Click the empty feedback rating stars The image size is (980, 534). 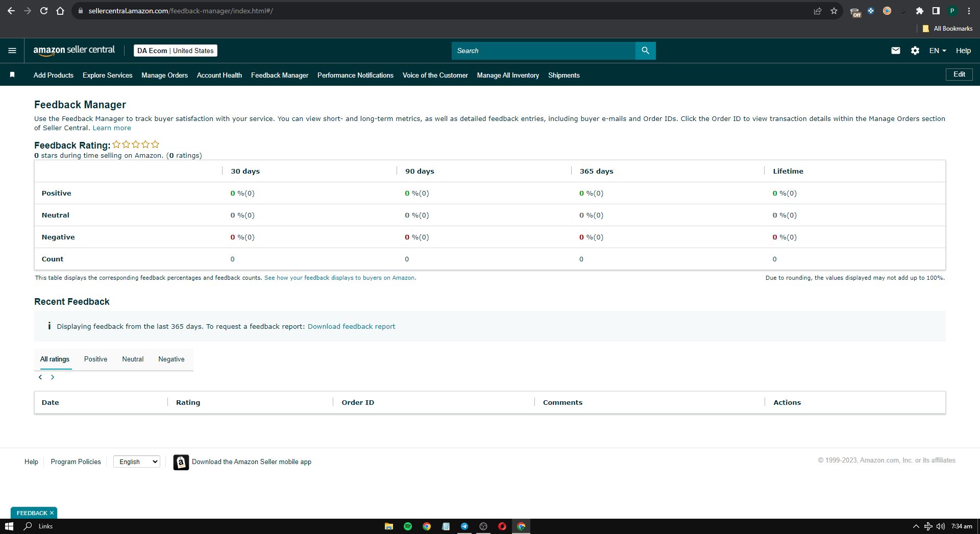coord(136,144)
